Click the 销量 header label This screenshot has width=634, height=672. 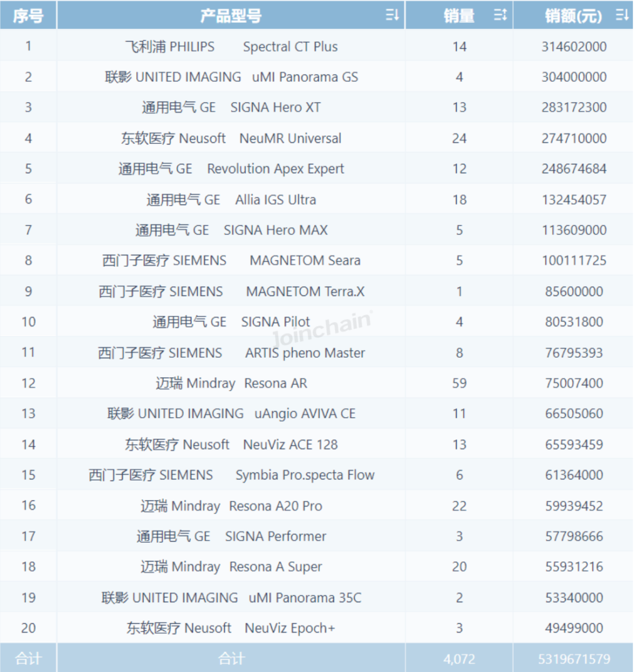tap(459, 16)
